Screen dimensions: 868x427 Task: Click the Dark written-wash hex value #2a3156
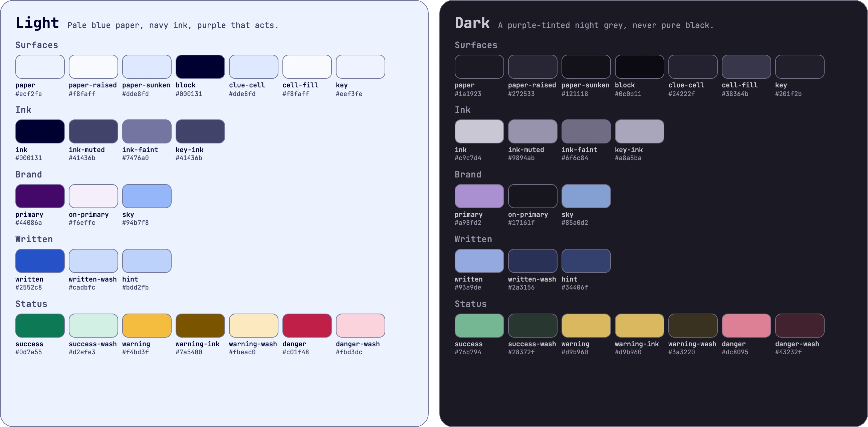tap(521, 288)
